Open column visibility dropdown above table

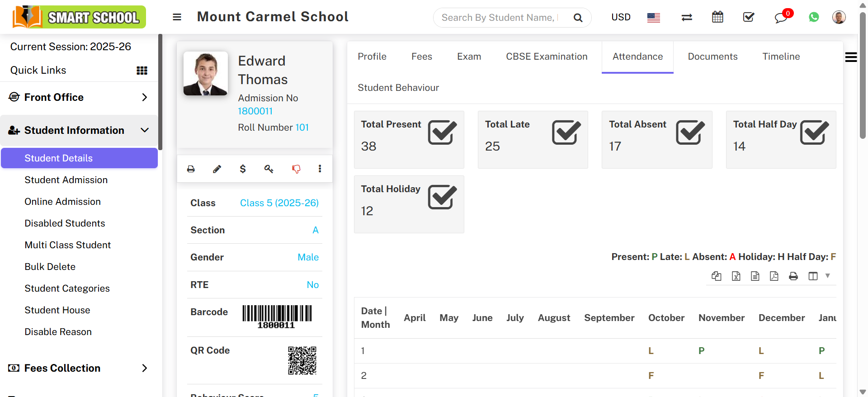(x=817, y=276)
